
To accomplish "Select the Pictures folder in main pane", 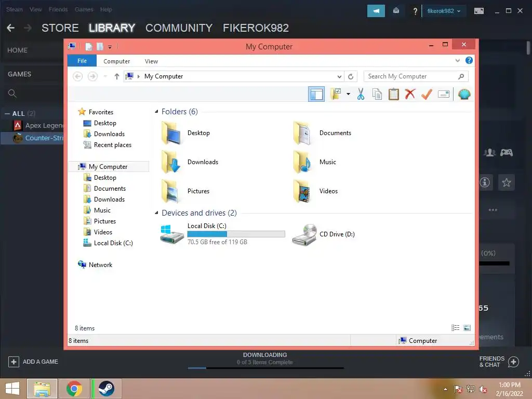I will tap(185, 191).
